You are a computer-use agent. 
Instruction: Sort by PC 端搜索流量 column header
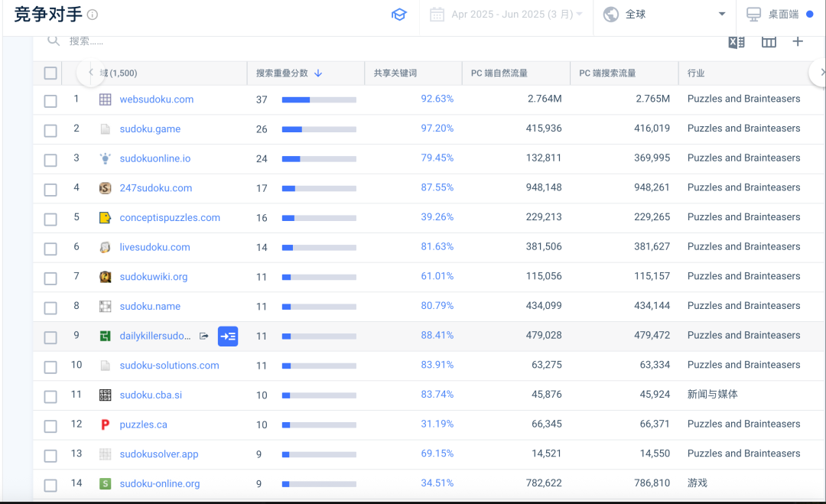pos(607,73)
